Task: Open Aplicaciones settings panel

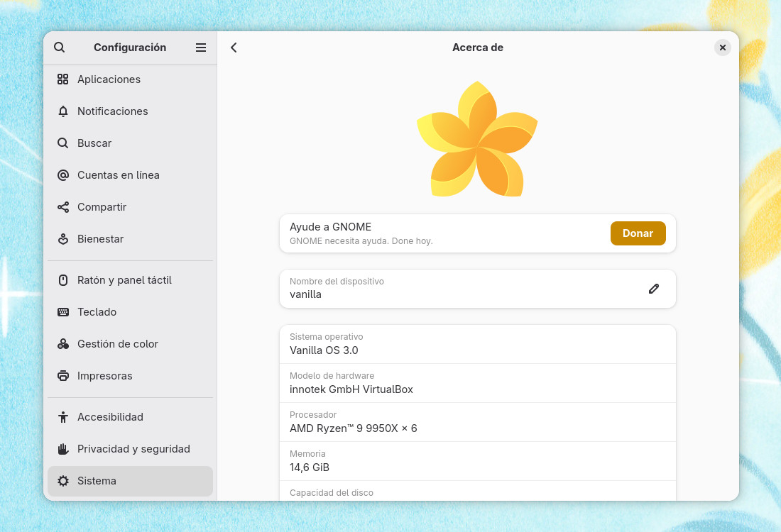Action: [130, 79]
